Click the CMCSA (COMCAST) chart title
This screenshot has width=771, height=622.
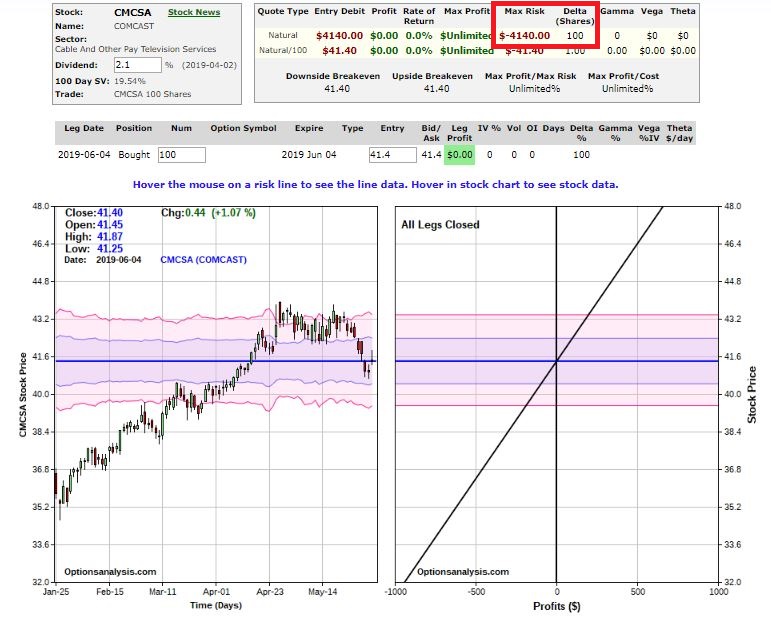(x=204, y=260)
